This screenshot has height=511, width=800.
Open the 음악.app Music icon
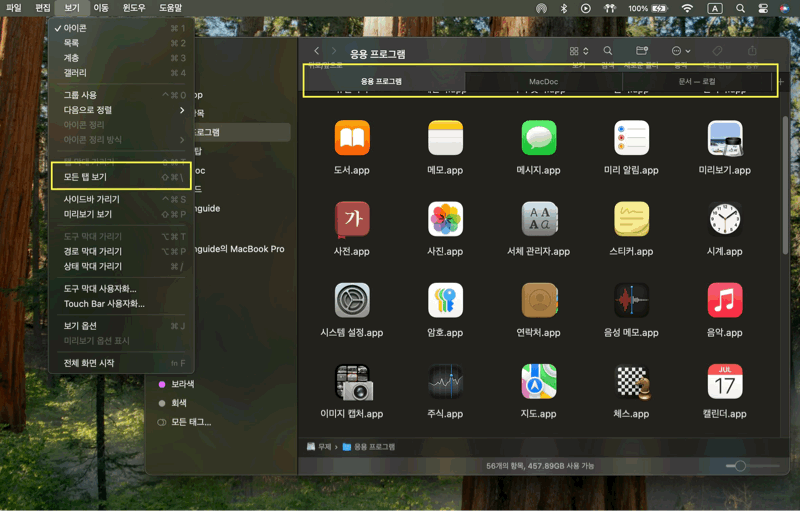pos(724,300)
